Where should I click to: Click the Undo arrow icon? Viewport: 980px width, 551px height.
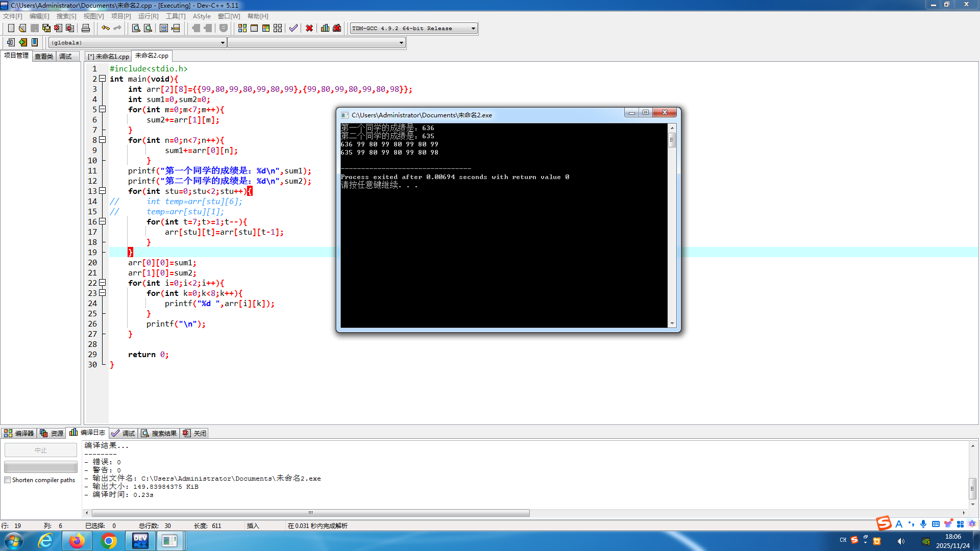106,28
